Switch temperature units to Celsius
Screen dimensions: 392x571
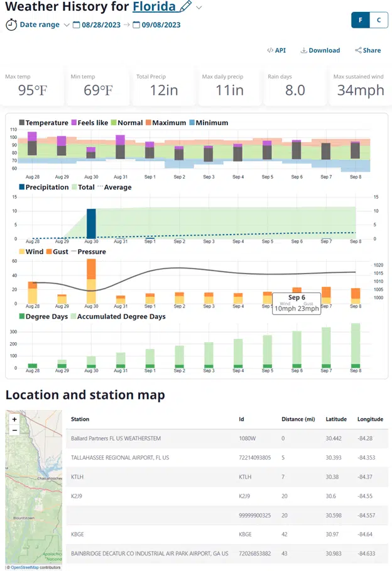[378, 20]
